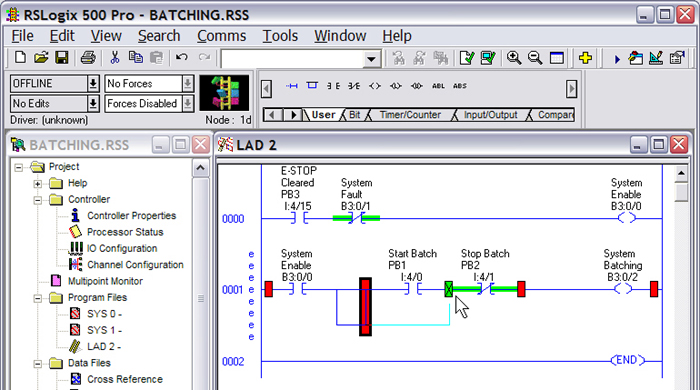Open the OFFLINE mode dropdown
The image size is (700, 390).
93,83
